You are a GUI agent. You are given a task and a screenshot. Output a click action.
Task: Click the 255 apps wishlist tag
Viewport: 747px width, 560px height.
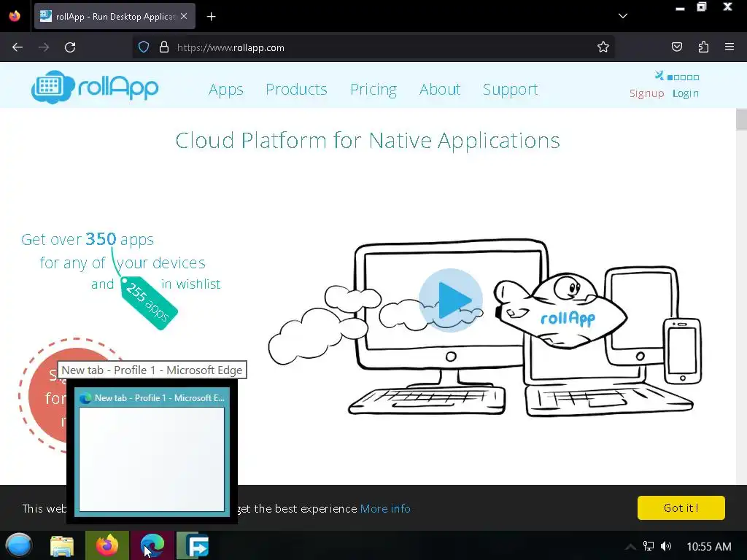(149, 303)
